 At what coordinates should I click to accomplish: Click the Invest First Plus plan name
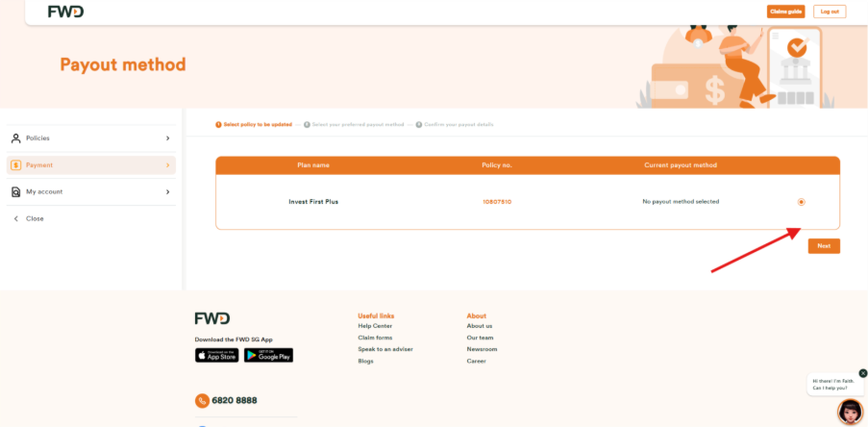313,202
